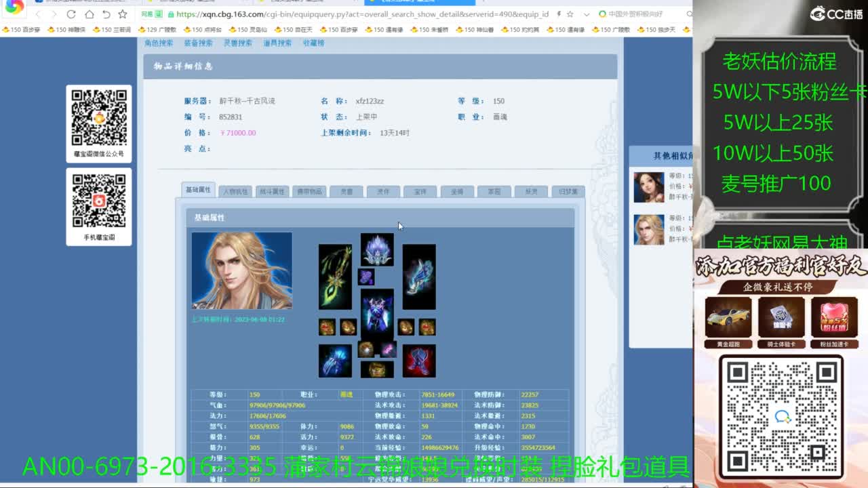The image size is (868, 488).
Task: Click the 基础属性 panel header
Action: [380, 218]
